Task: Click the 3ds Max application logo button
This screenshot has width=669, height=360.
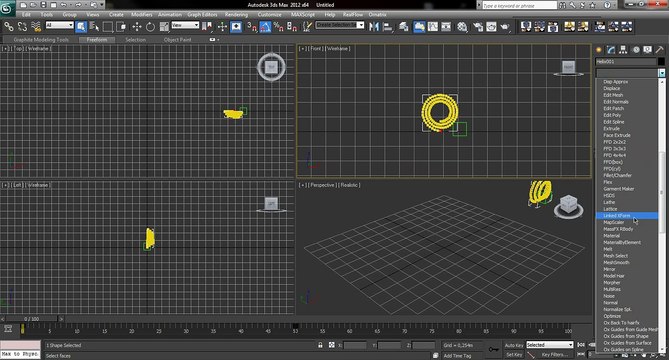Action: pos(7,7)
